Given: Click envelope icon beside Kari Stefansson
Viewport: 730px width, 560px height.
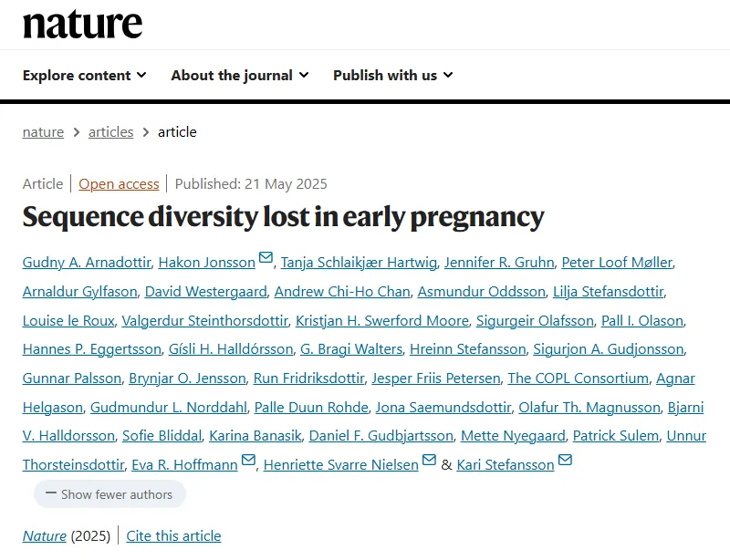Looking at the screenshot, I should point(566,461).
